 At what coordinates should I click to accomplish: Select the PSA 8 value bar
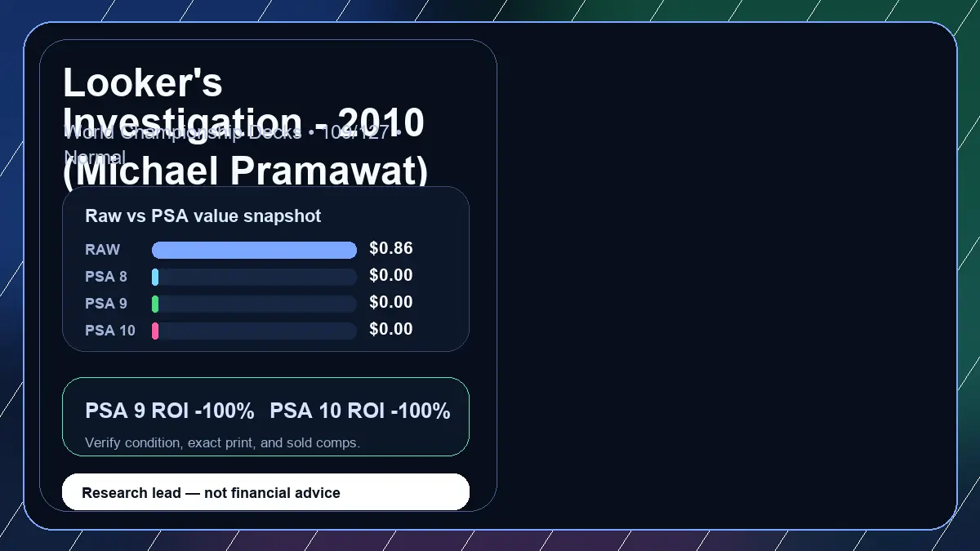[x=254, y=277]
